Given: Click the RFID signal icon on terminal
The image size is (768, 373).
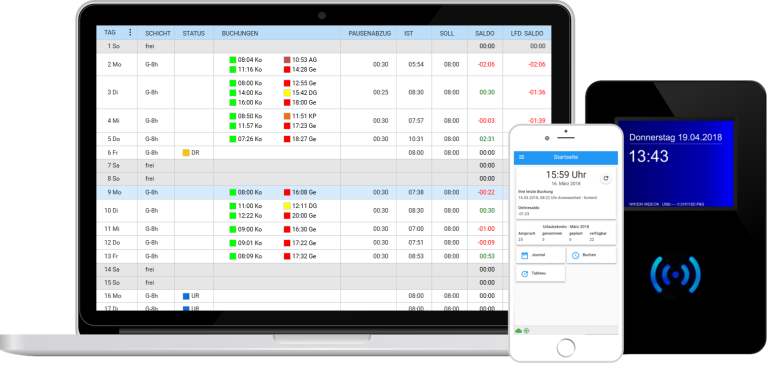Looking at the screenshot, I should tap(675, 275).
